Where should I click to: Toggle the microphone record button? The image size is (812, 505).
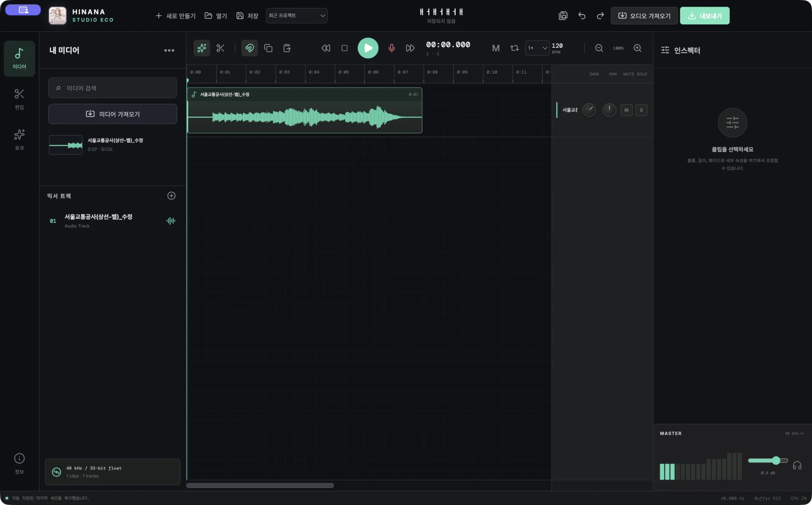[392, 48]
